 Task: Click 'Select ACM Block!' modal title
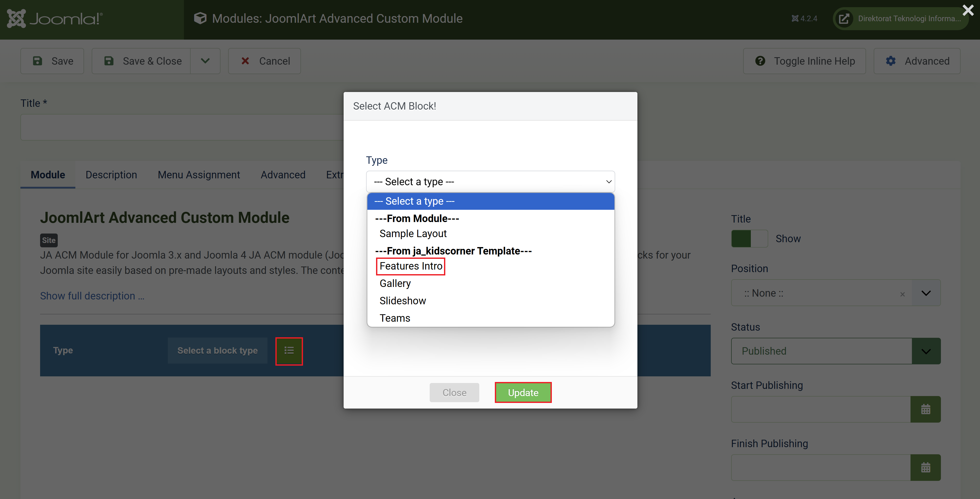click(394, 106)
